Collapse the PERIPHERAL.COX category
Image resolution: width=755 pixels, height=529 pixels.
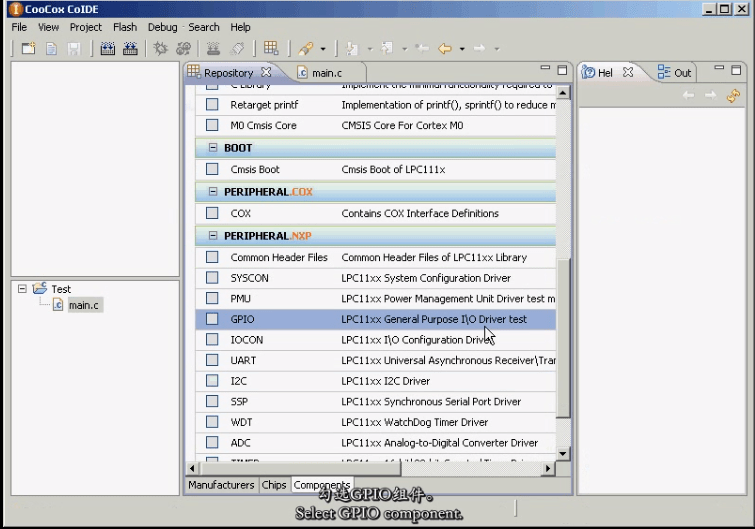click(213, 192)
